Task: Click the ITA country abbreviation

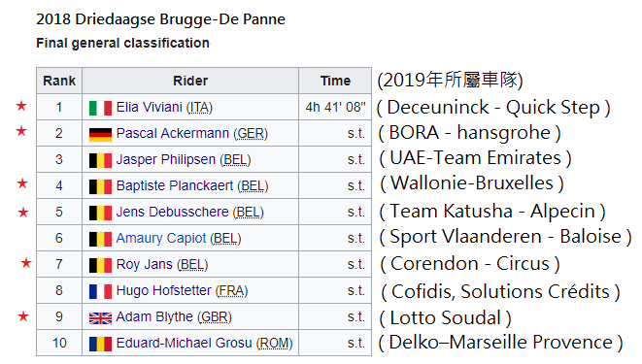Action: point(199,108)
